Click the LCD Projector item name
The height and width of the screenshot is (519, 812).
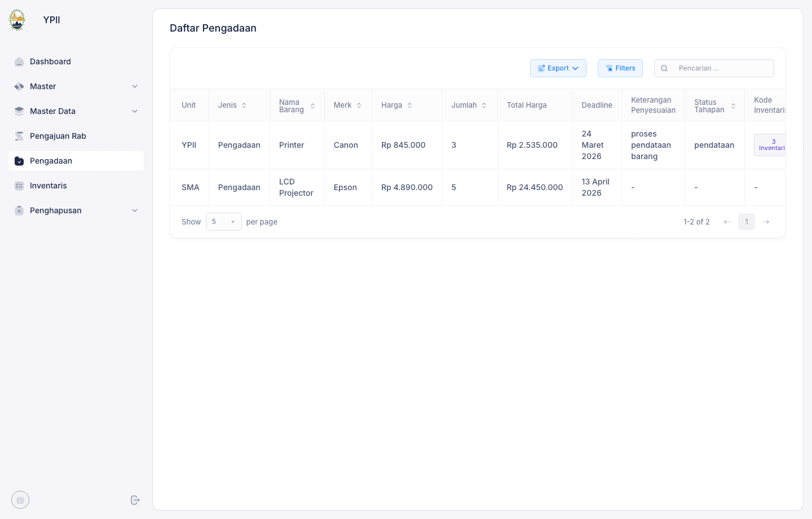point(296,187)
